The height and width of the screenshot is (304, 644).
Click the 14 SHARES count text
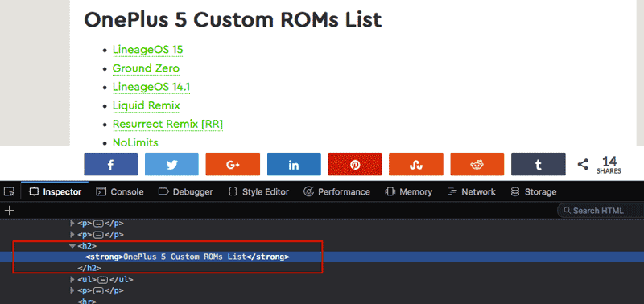(609, 165)
